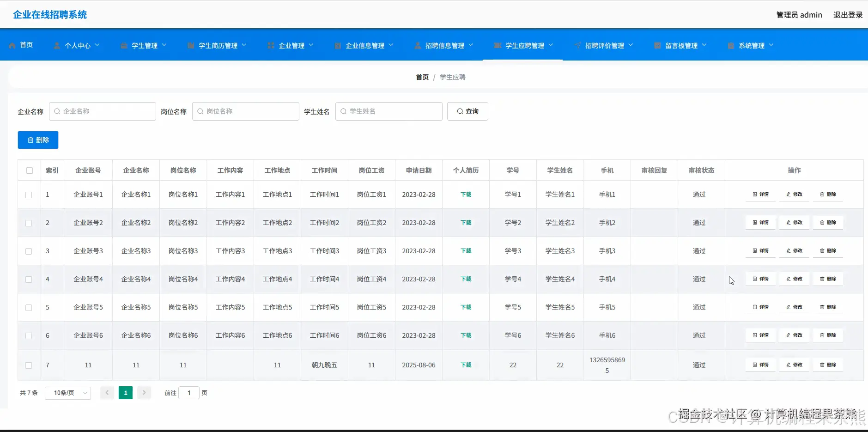Expand the 企业信息管理 menu chevron

point(391,45)
